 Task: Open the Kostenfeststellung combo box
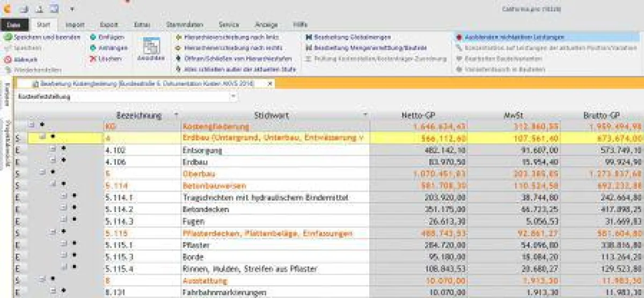pos(233,97)
